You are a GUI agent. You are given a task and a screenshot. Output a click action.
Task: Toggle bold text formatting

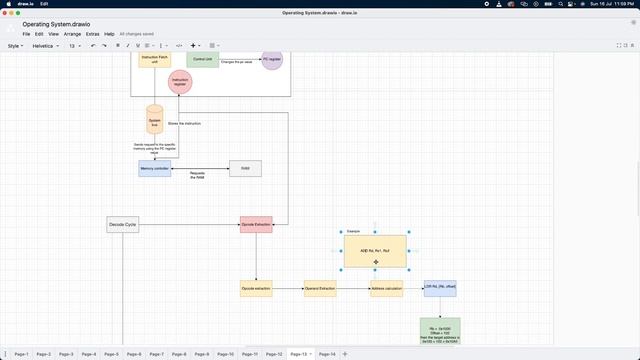coord(118,46)
